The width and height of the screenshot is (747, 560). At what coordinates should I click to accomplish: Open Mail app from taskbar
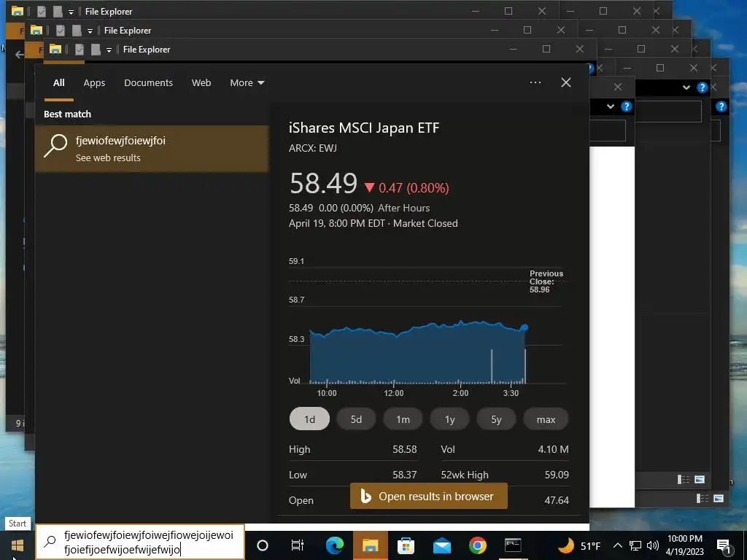tap(441, 545)
